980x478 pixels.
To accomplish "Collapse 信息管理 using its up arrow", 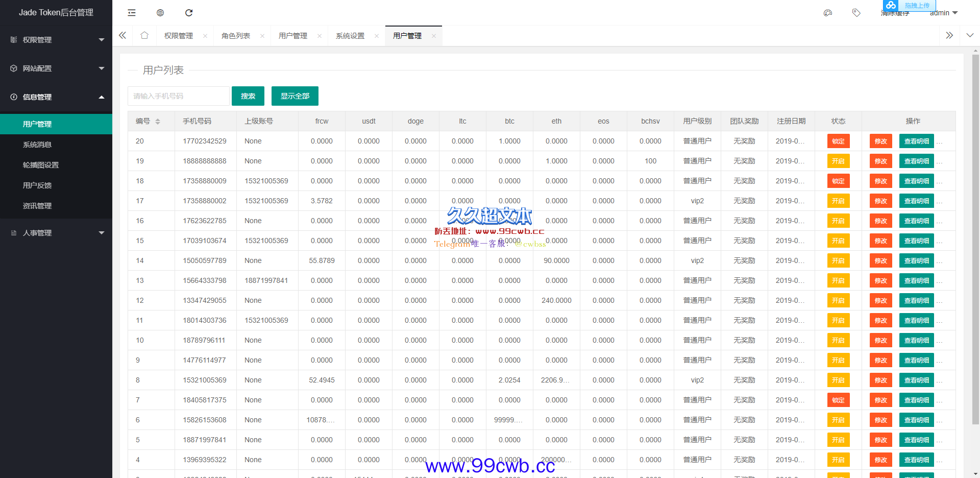I will click(x=102, y=97).
